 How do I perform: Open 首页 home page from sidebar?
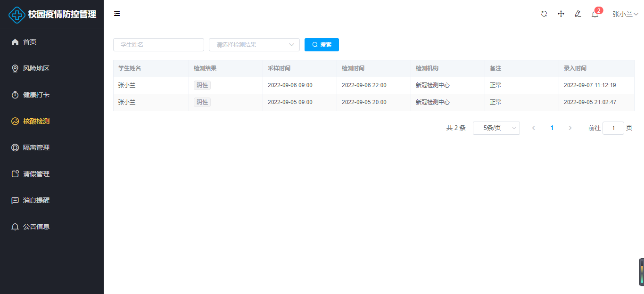pos(30,42)
